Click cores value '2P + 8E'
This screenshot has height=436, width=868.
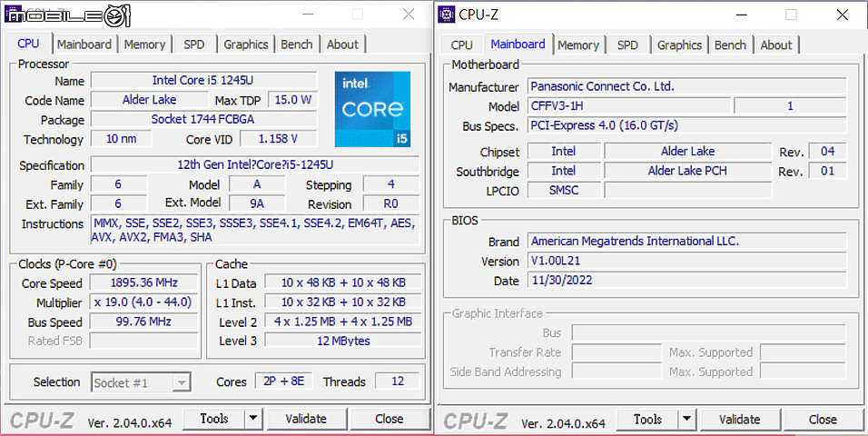coord(284,381)
